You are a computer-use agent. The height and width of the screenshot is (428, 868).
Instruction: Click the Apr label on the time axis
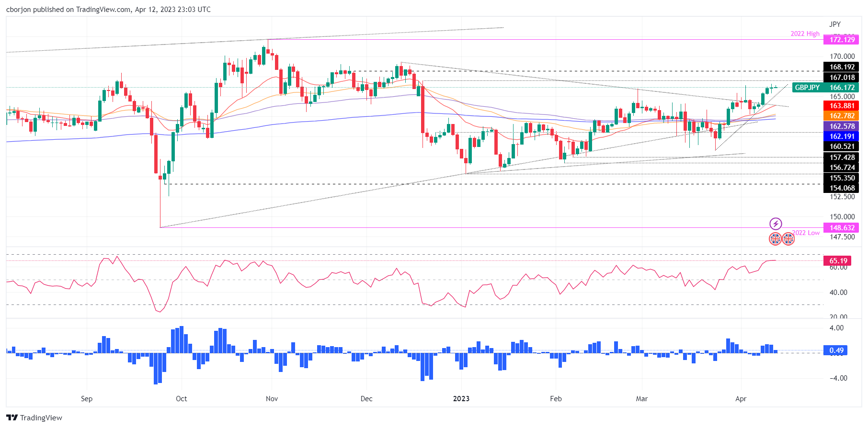pyautogui.click(x=741, y=399)
